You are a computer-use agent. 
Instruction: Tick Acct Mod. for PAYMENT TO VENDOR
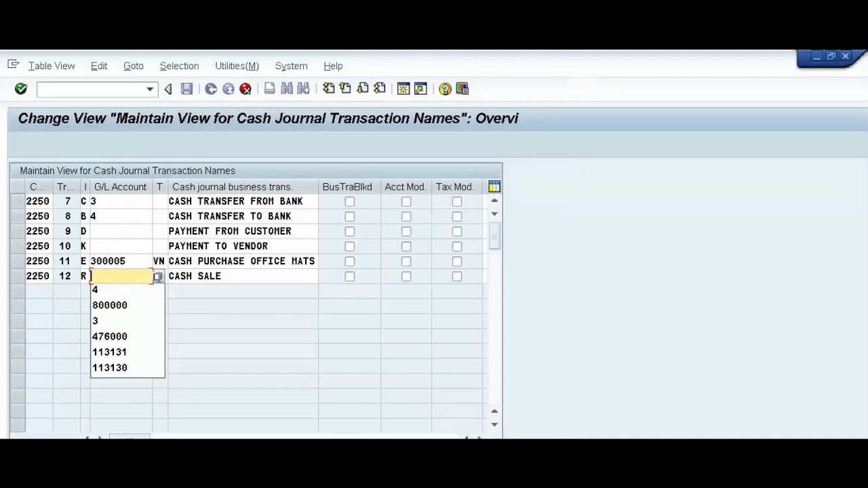pos(406,247)
